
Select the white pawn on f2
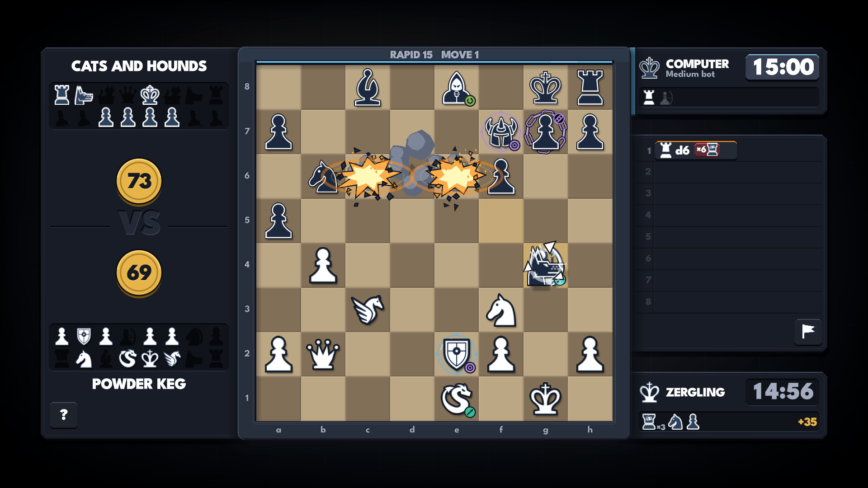click(501, 354)
